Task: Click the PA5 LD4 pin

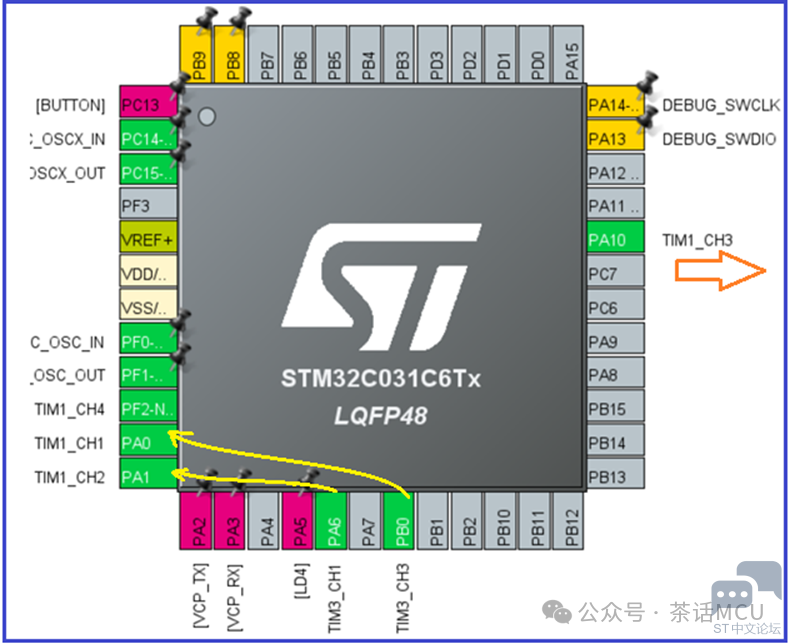Action: 298,521
